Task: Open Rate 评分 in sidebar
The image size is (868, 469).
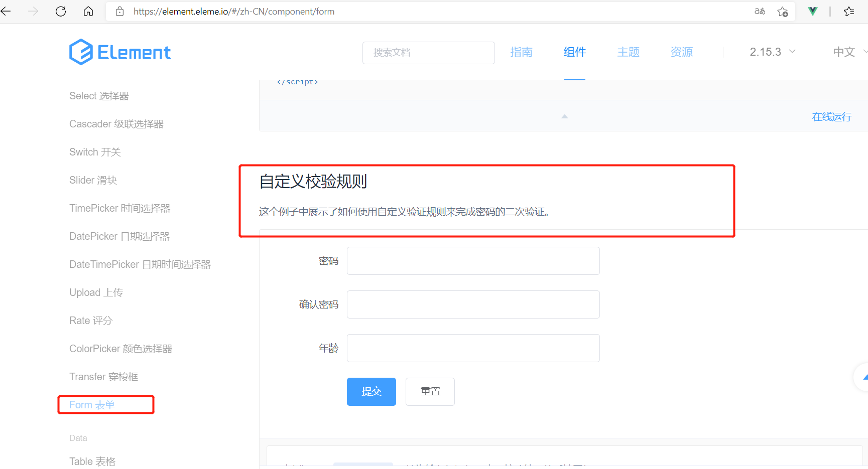Action: click(91, 321)
